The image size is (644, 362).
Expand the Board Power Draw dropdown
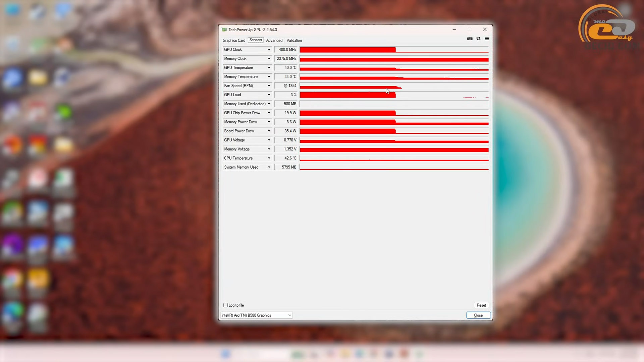coord(269,131)
